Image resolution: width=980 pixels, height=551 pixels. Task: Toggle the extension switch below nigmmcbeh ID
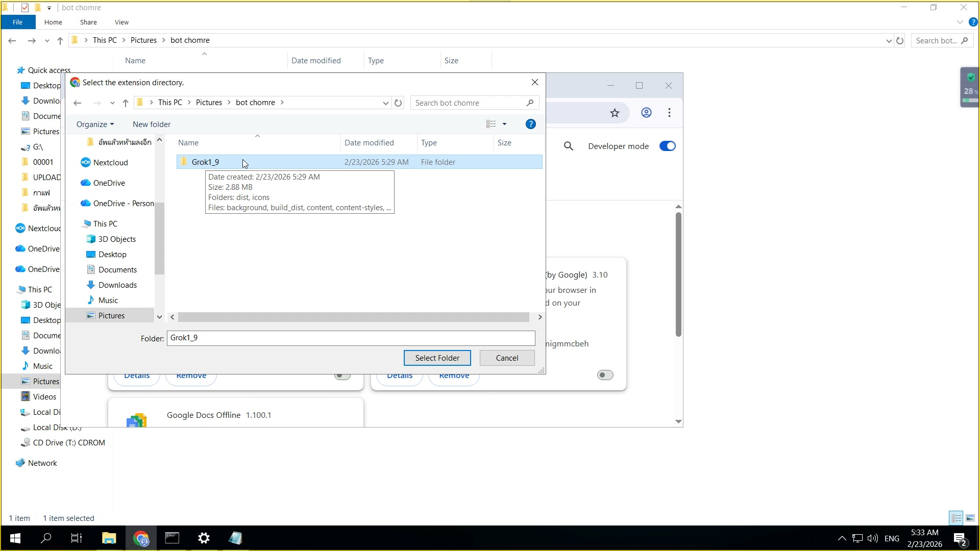tap(605, 375)
